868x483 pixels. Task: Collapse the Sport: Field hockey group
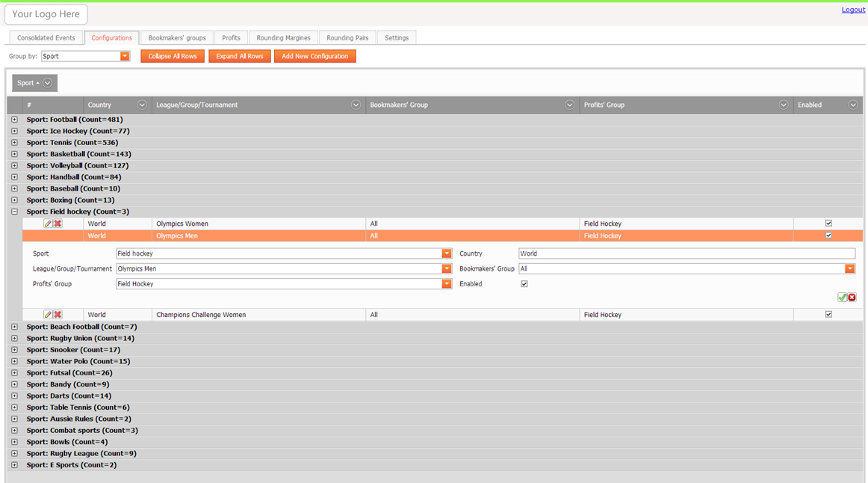coord(14,212)
